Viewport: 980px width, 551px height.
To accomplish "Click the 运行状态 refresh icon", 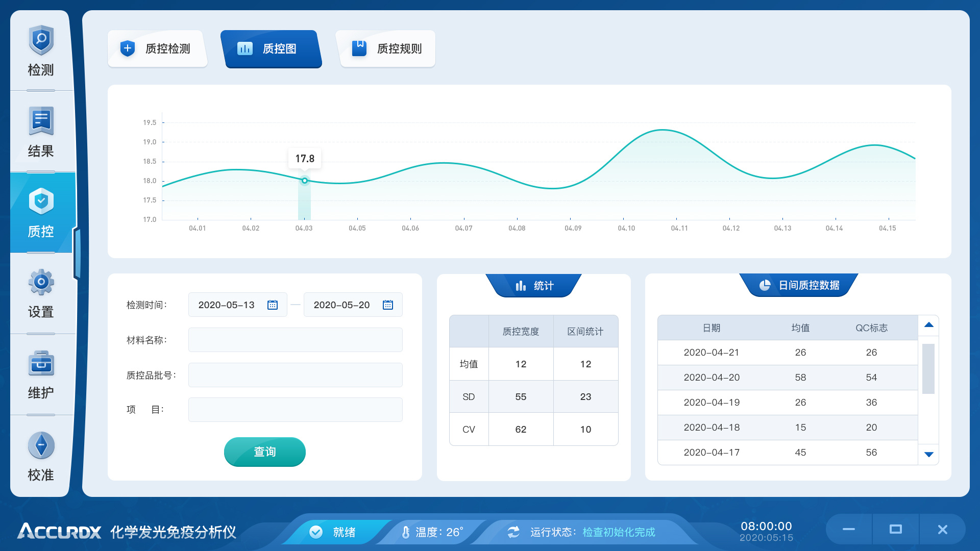I will 513,532.
